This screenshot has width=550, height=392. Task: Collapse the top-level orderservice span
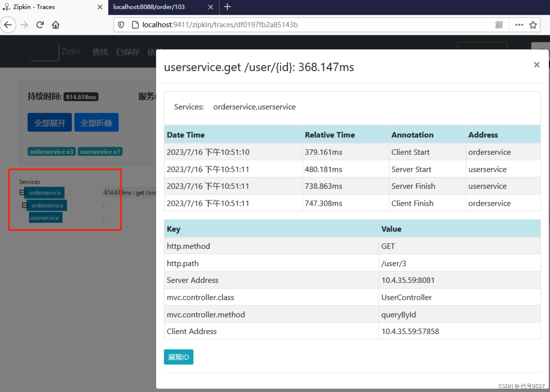click(22, 193)
